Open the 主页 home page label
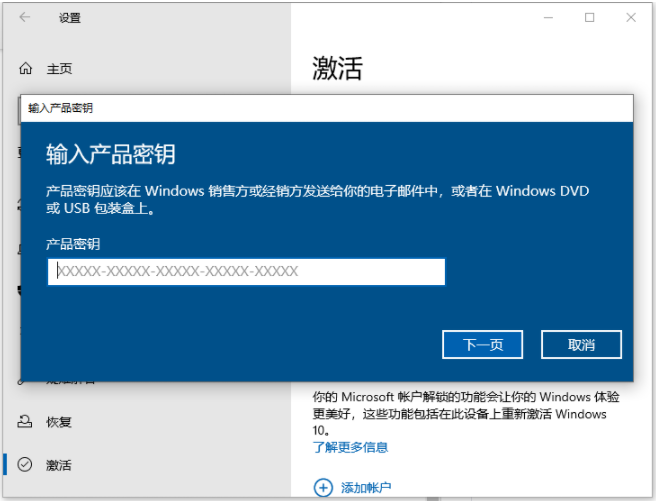The height and width of the screenshot is (501, 656). (x=59, y=69)
